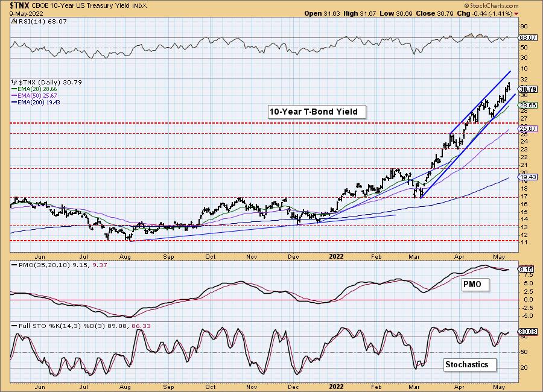This screenshot has height=392, width=543.
Task: Click the EMA(50) 25.67 legend entry
Action: click(x=34, y=95)
